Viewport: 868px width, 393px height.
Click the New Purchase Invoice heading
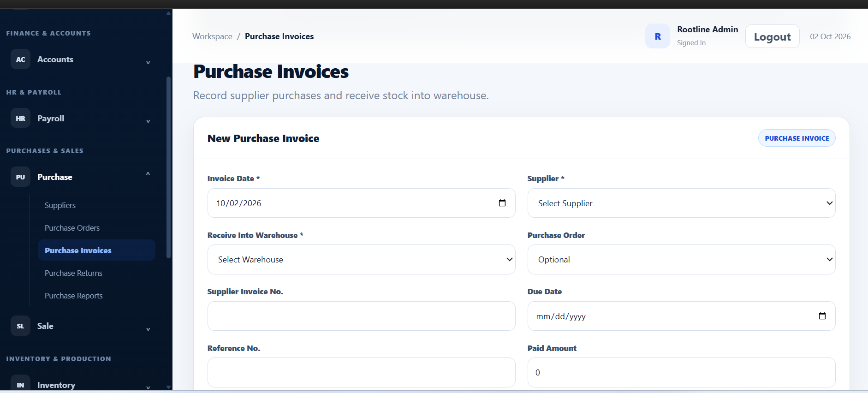(x=263, y=138)
